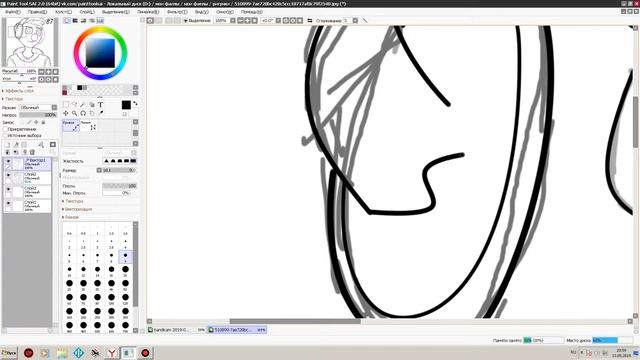Open the Файл menu
640x360 pixels.
click(13, 12)
